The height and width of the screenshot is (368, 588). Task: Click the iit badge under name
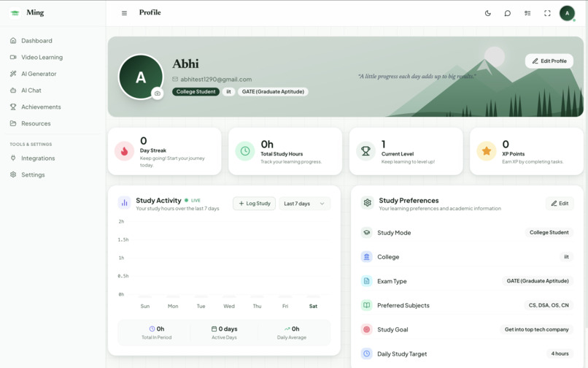click(x=229, y=91)
